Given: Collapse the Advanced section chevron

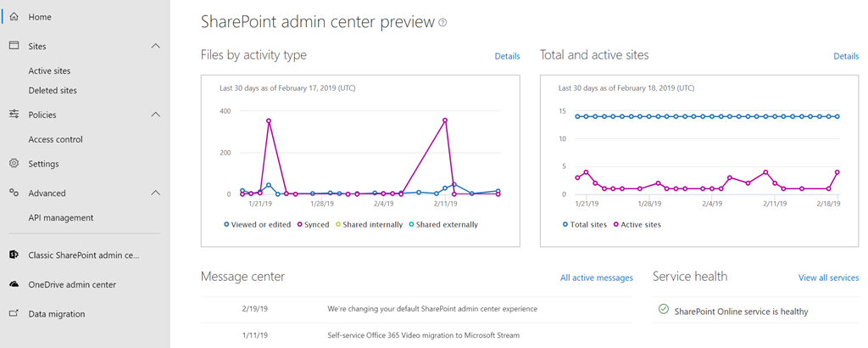Looking at the screenshot, I should click(x=155, y=193).
